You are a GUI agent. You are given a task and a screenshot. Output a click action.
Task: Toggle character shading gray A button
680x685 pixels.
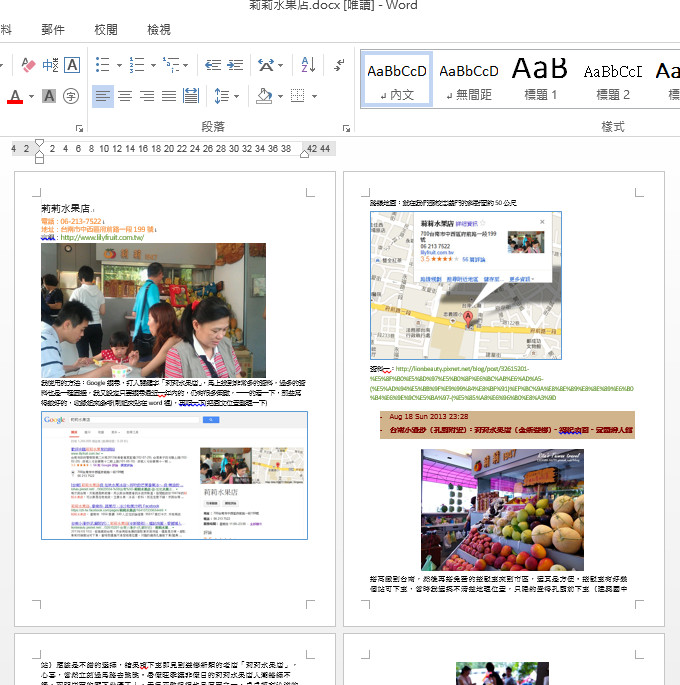[49, 96]
